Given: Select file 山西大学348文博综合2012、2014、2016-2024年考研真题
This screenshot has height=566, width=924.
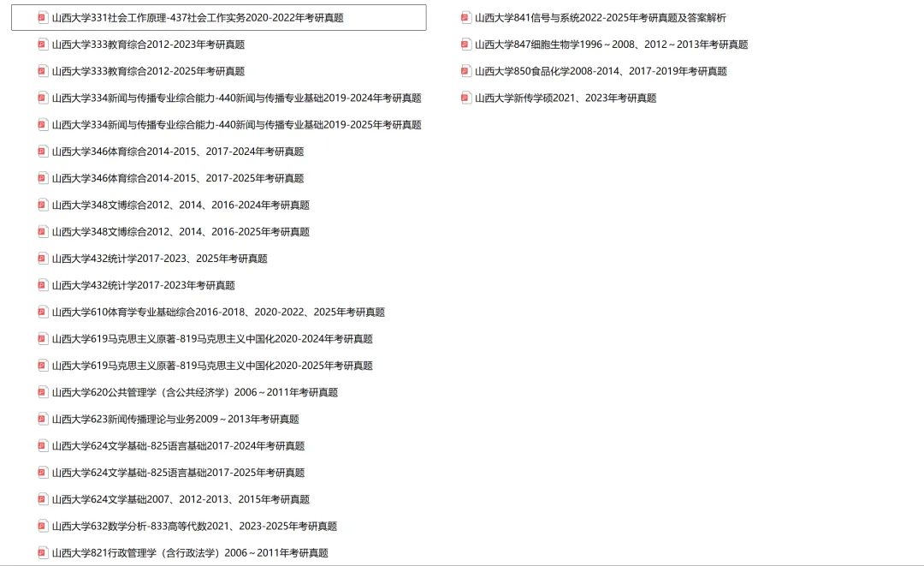Looking at the screenshot, I should pos(181,205).
